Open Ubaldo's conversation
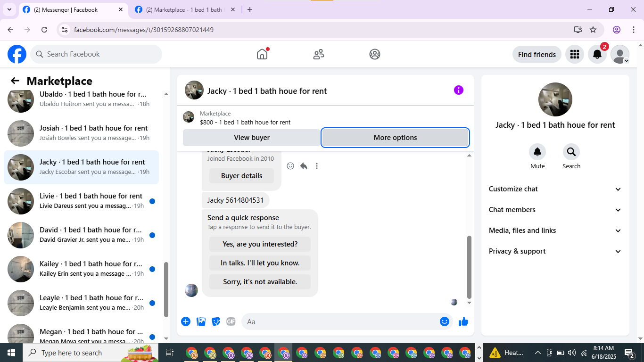 coord(81,99)
